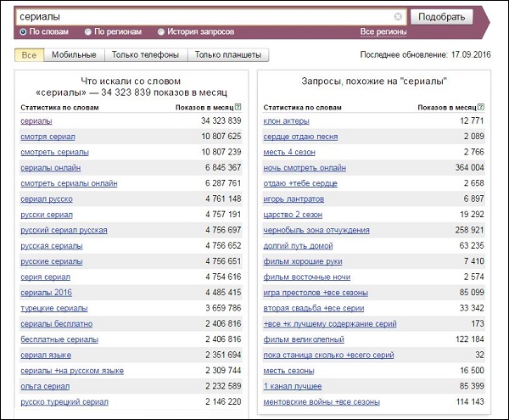The width and height of the screenshot is (509, 420).
Task: Open the 'сердце отдаю песня' link
Action: [300, 137]
